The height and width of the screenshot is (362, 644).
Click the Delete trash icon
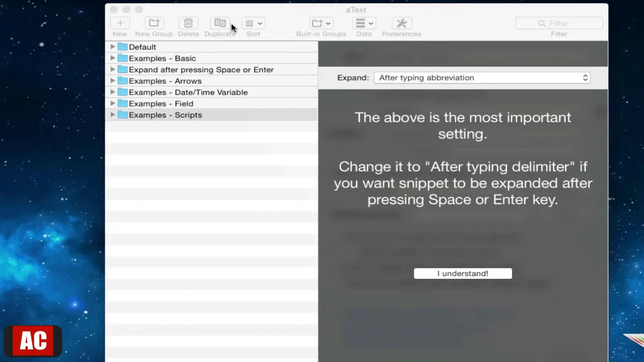coord(188,23)
